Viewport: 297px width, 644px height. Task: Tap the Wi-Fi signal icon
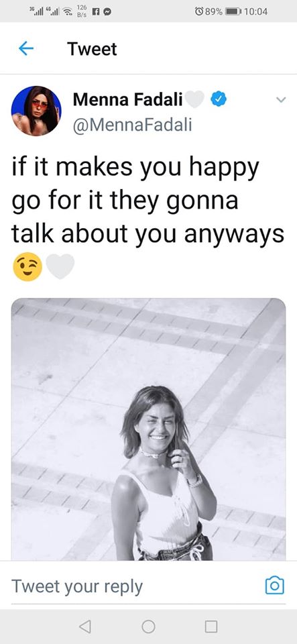tap(65, 11)
